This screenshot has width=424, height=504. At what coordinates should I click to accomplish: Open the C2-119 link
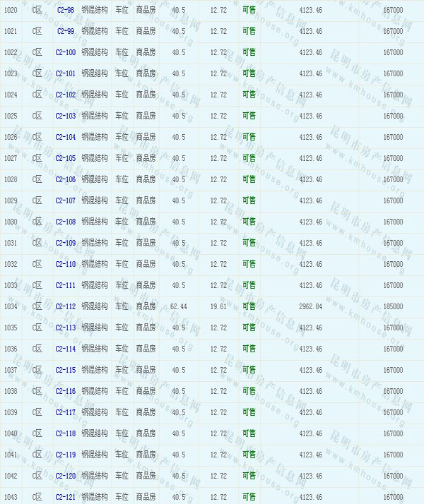pyautogui.click(x=65, y=455)
